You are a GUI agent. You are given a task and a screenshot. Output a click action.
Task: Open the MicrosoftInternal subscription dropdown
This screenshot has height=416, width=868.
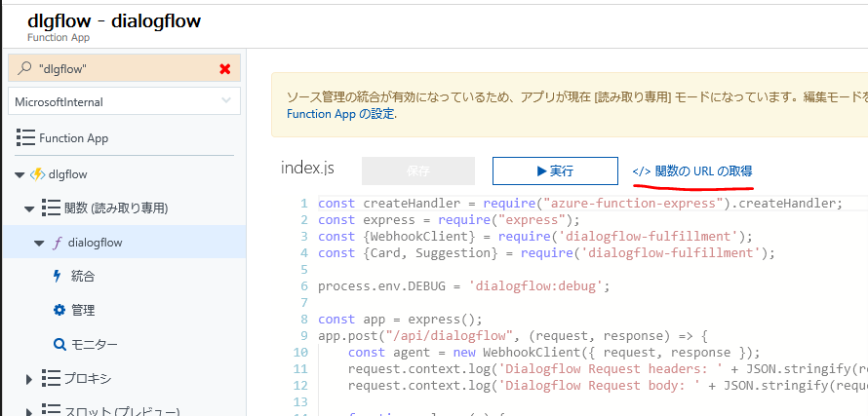click(x=125, y=101)
